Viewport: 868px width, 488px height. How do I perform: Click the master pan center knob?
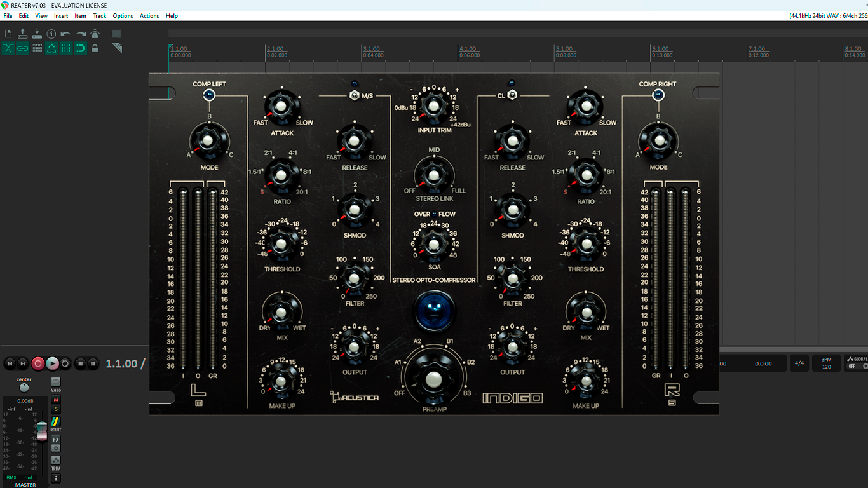(24, 388)
